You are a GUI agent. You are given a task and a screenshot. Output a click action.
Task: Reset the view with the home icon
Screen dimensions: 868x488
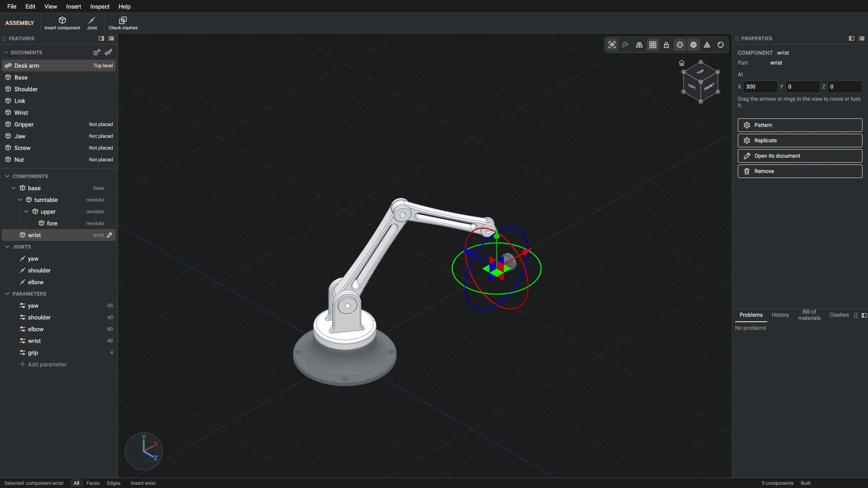tap(682, 63)
